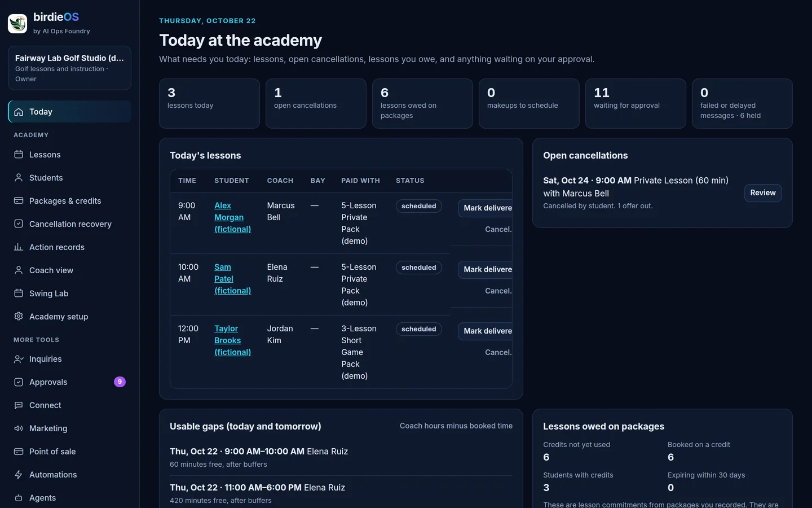The image size is (812, 508).
Task: Click the Automations lightning bolt icon
Action: tap(19, 475)
